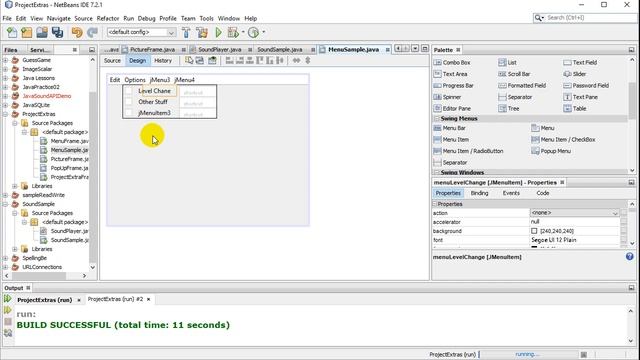Pick the Tree palette component
The width and height of the screenshot is (640, 360).
pos(509,109)
